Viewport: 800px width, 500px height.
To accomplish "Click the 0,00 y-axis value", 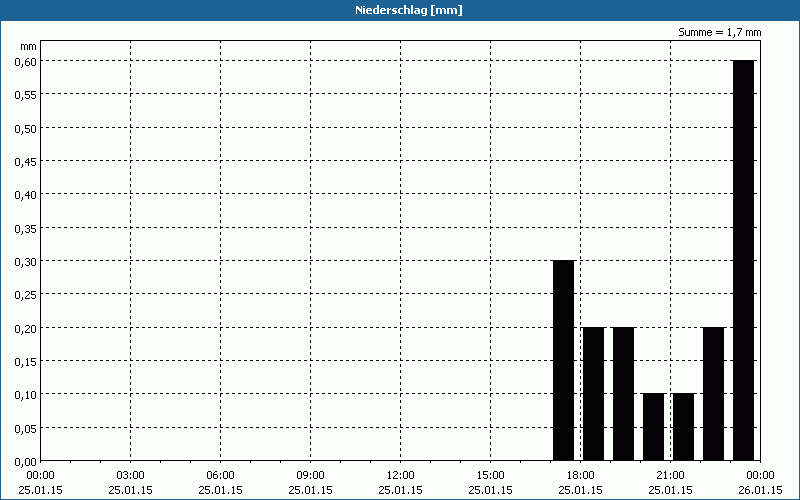I will pos(26,462).
